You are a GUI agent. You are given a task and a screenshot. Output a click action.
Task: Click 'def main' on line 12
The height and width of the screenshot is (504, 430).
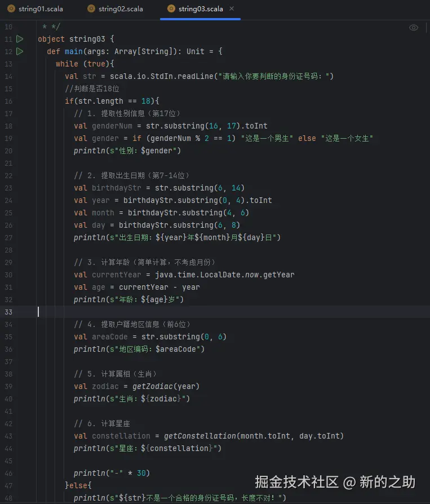point(65,51)
